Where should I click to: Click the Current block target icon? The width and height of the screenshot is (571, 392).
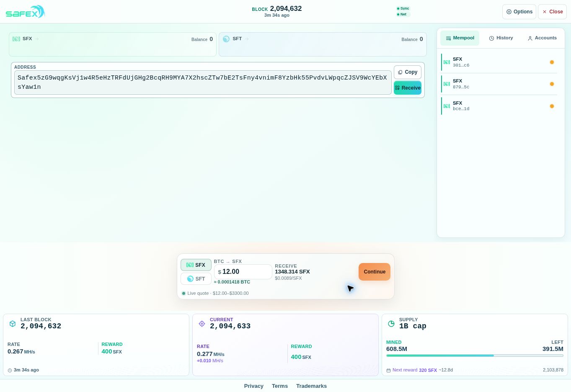202,324
